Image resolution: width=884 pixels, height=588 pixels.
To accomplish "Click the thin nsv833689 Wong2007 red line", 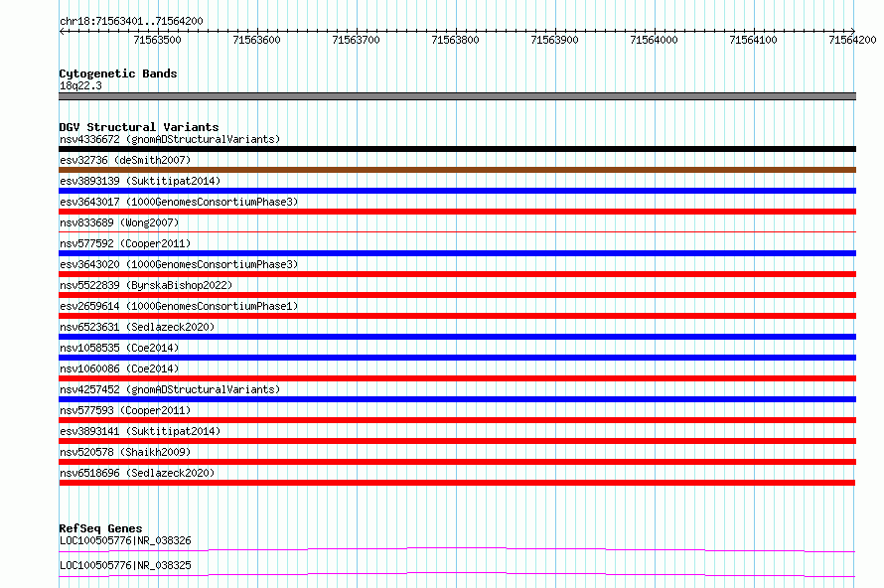I will point(457,231).
